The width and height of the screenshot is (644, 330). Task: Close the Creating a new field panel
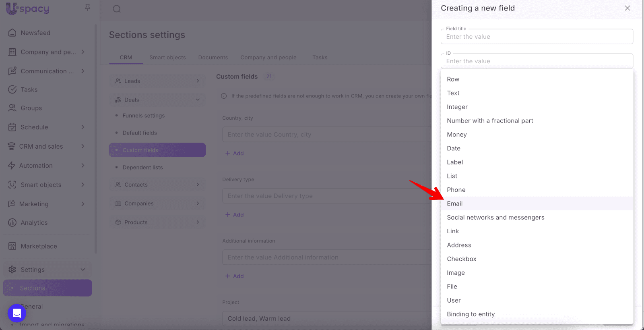(x=627, y=8)
